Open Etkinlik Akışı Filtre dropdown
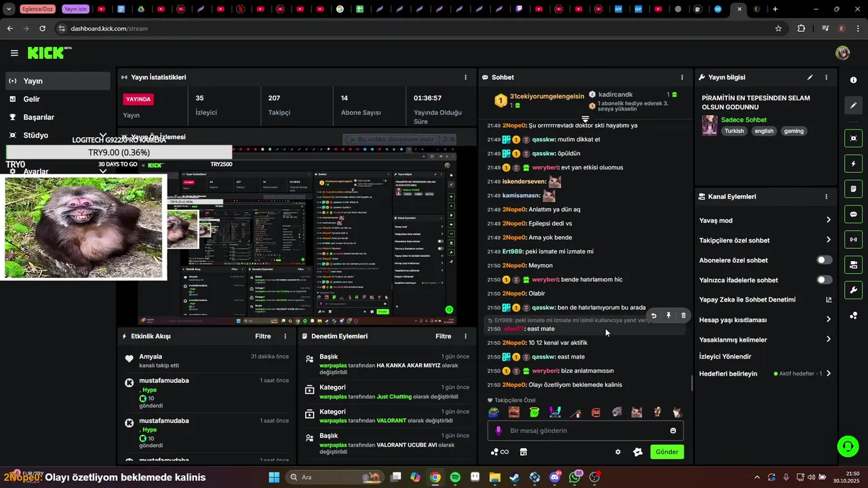The width and height of the screenshot is (868, 488). point(263,336)
